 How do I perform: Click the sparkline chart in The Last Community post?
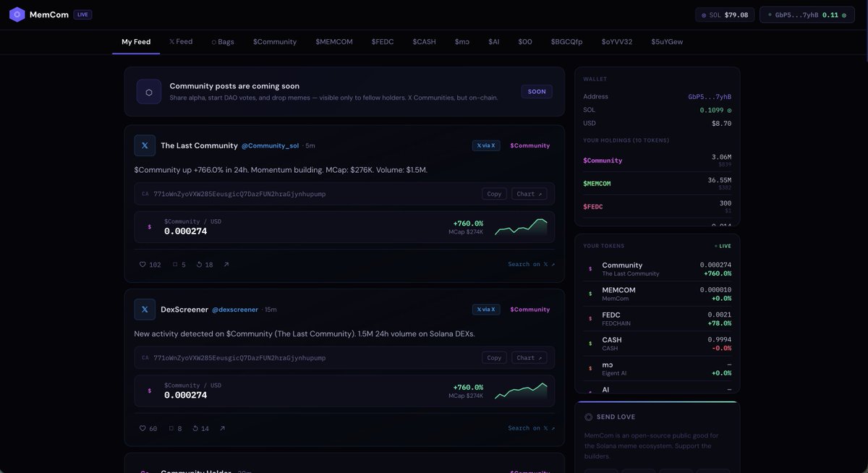coord(521,227)
